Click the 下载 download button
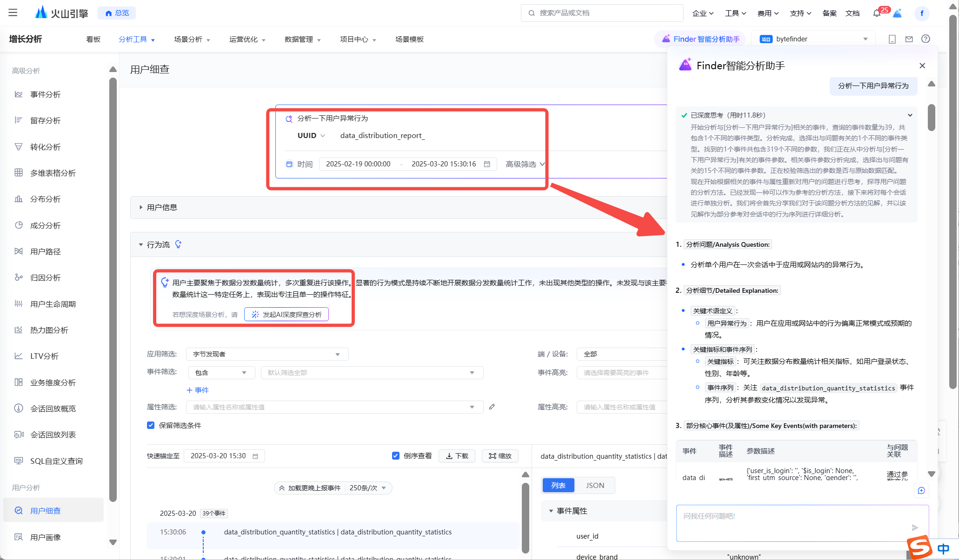Screen dimensions: 959x560 click(x=457, y=456)
